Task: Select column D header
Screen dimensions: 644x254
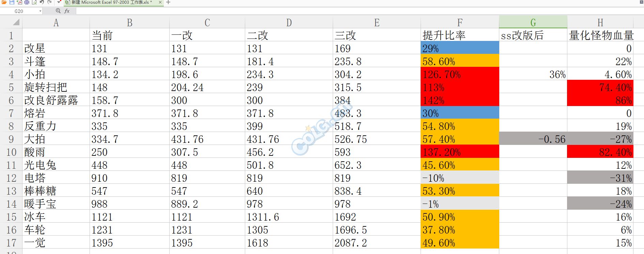Action: pyautogui.click(x=289, y=23)
